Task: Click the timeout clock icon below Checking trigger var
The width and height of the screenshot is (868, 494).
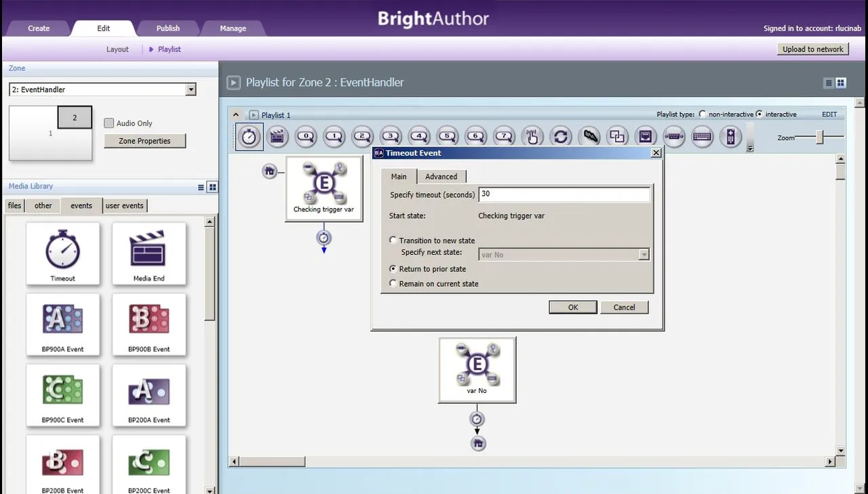Action: (324, 238)
